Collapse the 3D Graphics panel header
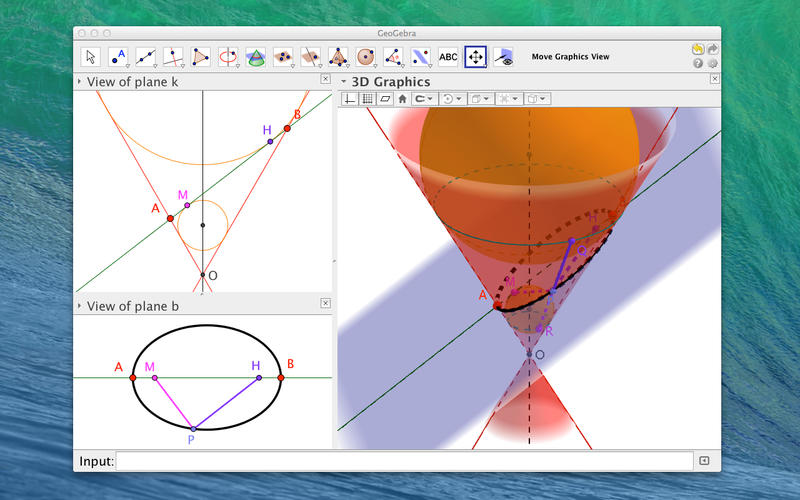The height and width of the screenshot is (500, 800). pos(344,82)
